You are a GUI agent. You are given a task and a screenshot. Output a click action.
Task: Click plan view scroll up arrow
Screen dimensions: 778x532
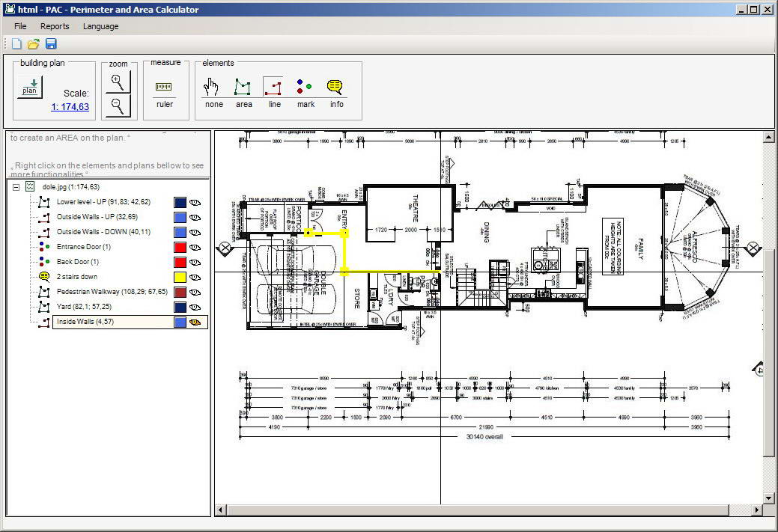768,136
